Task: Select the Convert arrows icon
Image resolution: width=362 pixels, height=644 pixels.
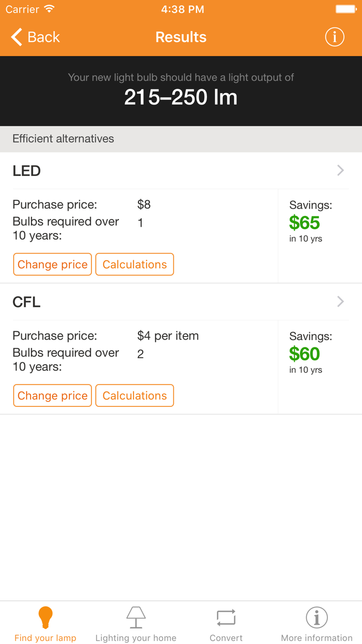Action: click(x=226, y=617)
